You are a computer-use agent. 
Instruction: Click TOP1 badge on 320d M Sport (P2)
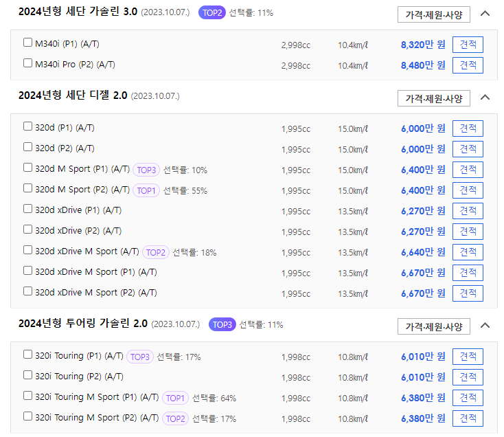pos(146,190)
